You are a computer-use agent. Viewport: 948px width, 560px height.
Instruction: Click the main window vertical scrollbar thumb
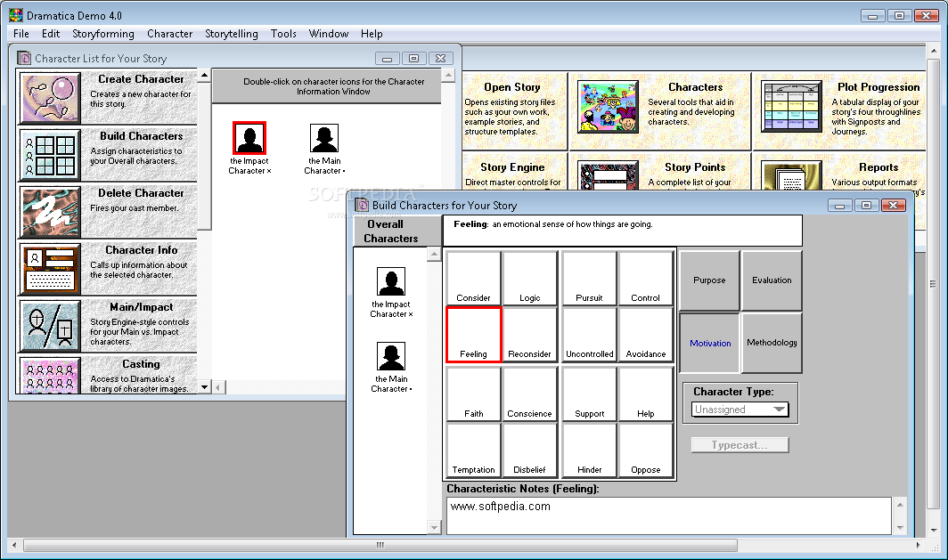coord(934,283)
